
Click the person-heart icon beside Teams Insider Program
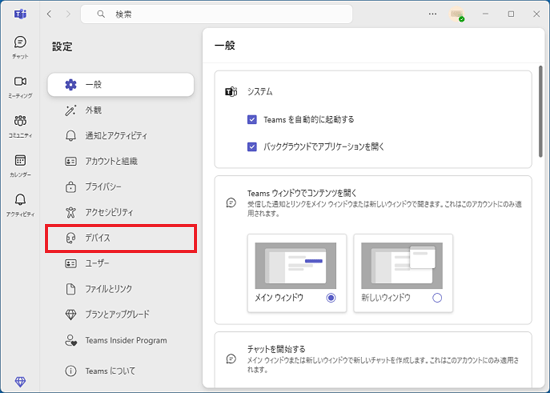point(71,340)
